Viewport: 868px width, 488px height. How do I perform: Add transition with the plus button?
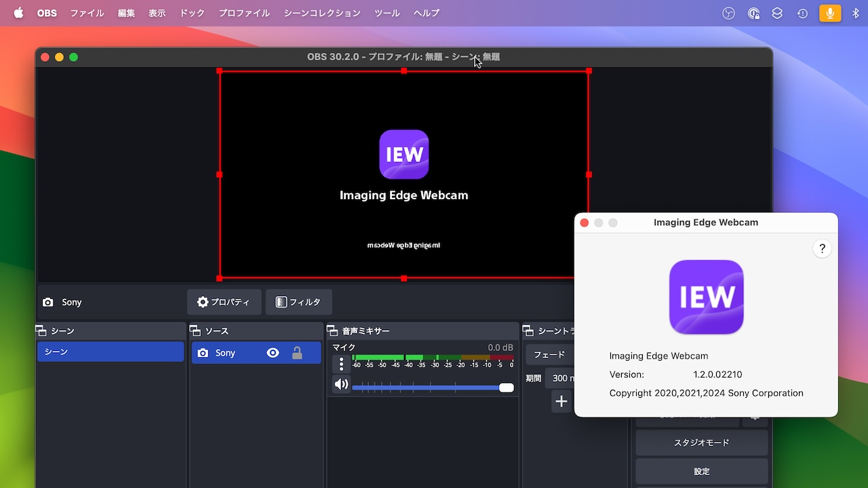[x=561, y=401]
